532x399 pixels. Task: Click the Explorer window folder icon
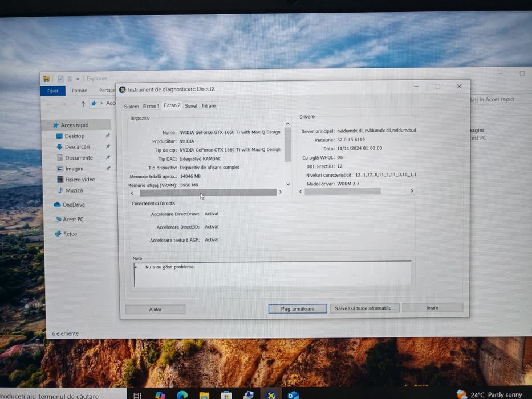click(47, 79)
